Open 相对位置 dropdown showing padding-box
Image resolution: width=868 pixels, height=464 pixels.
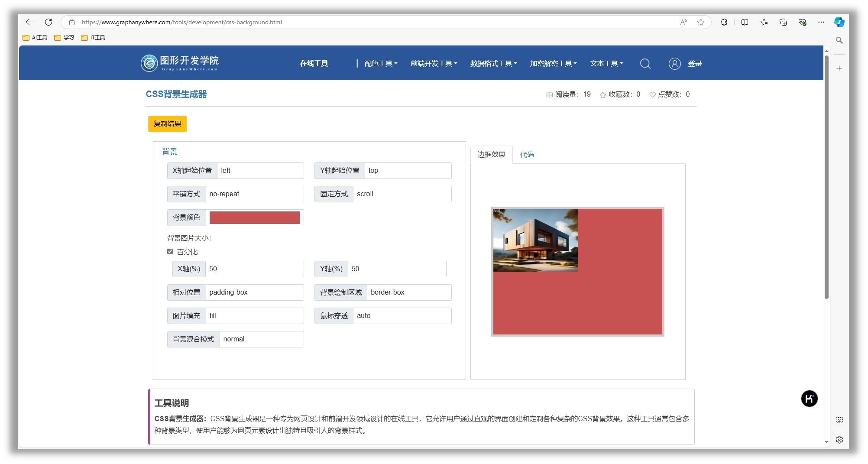pyautogui.click(x=255, y=292)
